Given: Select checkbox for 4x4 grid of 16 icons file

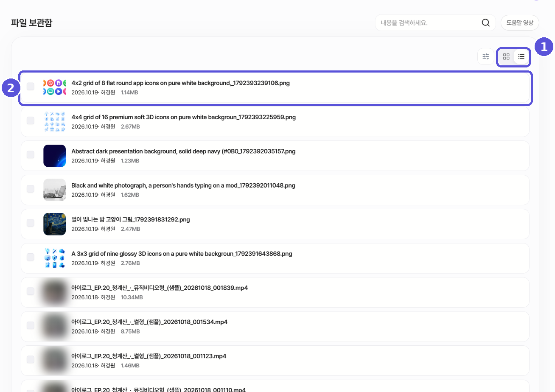Looking at the screenshot, I should (31, 120).
